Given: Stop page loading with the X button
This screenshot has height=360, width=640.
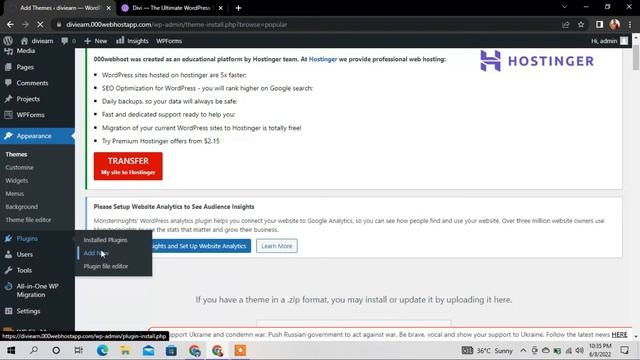Looking at the screenshot, I should [x=40, y=24].
